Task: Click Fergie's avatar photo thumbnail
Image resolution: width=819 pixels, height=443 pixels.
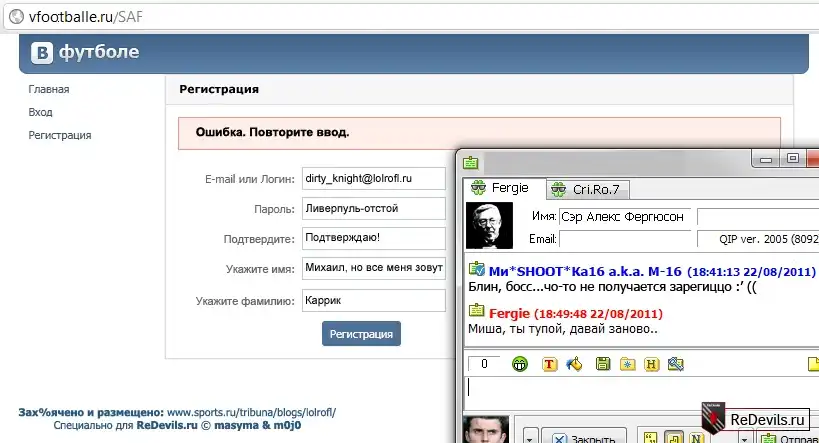Action: coord(490,225)
